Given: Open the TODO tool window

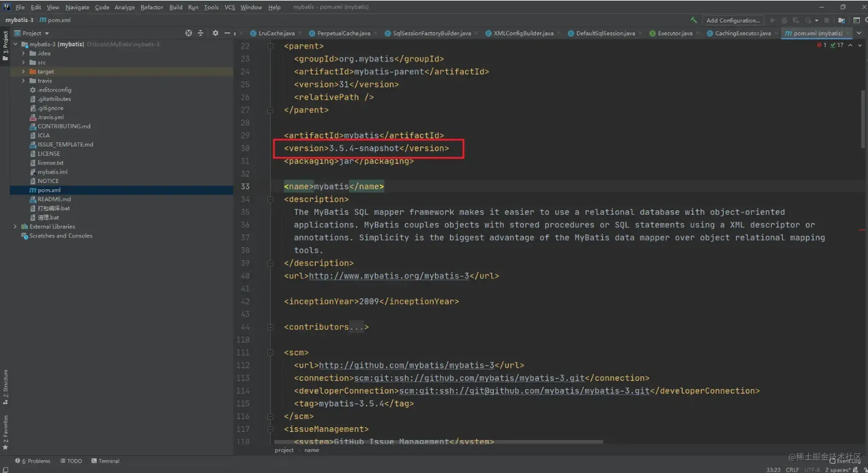Looking at the screenshot, I should point(71,461).
